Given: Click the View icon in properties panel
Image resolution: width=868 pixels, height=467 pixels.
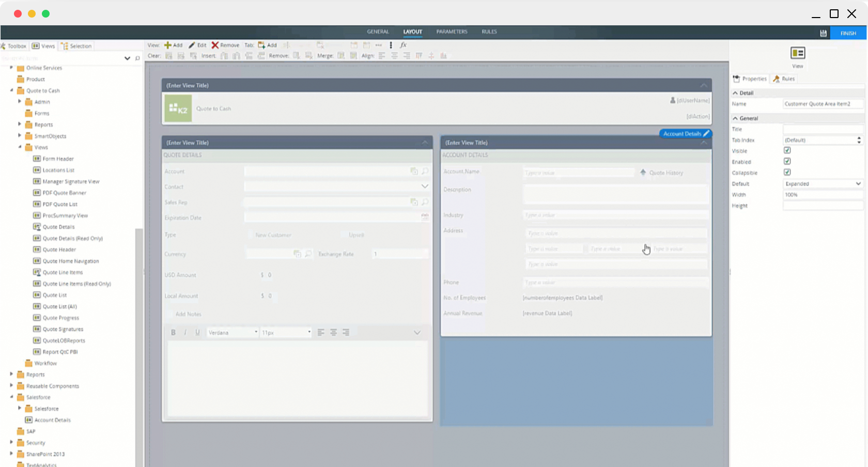Looking at the screenshot, I should click(798, 53).
